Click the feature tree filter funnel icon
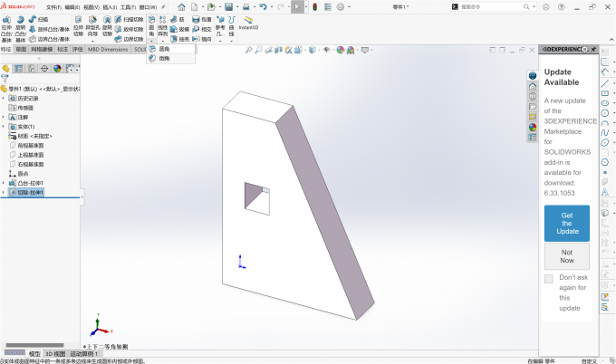 pos(5,78)
